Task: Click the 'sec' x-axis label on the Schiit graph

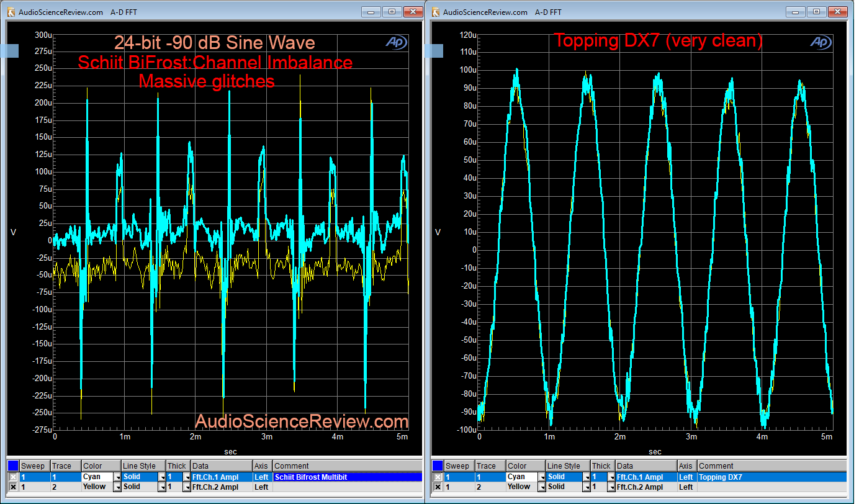Action: [x=230, y=451]
